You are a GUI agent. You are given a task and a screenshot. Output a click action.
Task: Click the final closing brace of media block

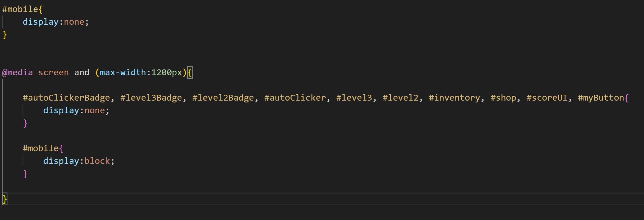5,199
